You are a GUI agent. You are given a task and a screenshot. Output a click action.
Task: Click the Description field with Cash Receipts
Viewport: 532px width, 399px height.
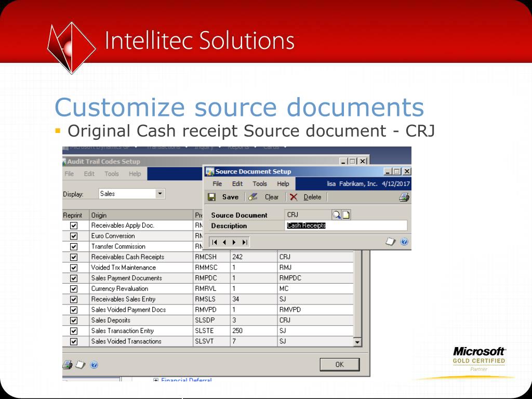(346, 225)
